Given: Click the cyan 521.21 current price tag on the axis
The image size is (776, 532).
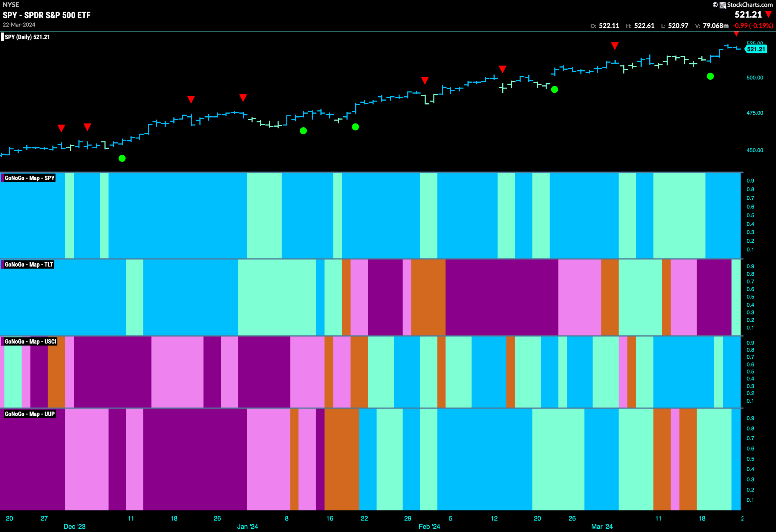Looking at the screenshot, I should click(x=756, y=49).
